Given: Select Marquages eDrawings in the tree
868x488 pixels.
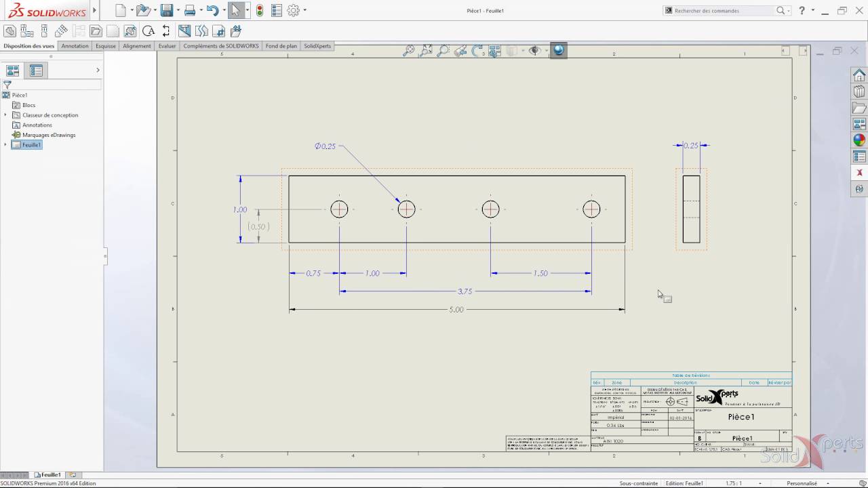Looking at the screenshot, I should pos(49,135).
